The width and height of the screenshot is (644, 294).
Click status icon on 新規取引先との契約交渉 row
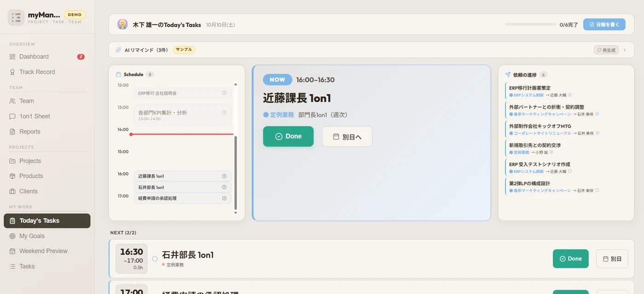552,152
